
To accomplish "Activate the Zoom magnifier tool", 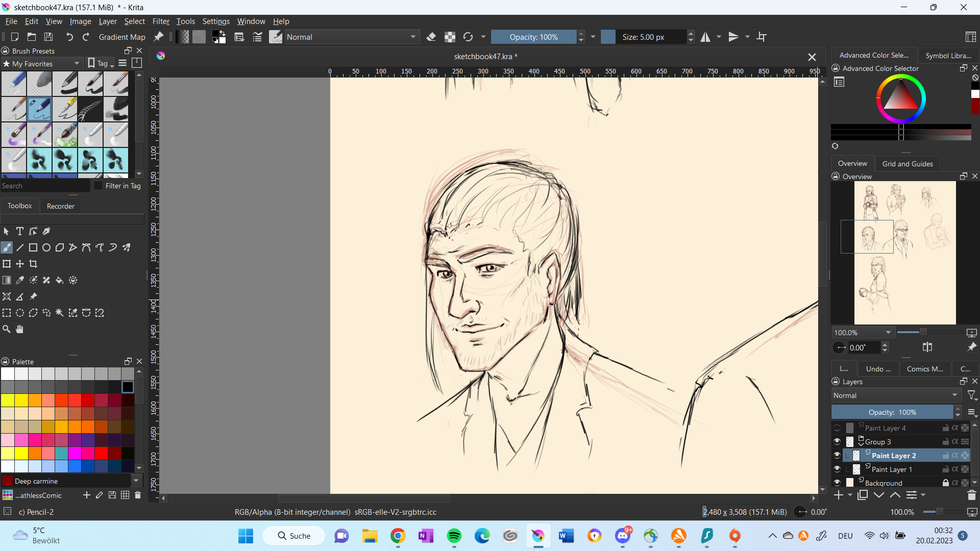I will (7, 329).
